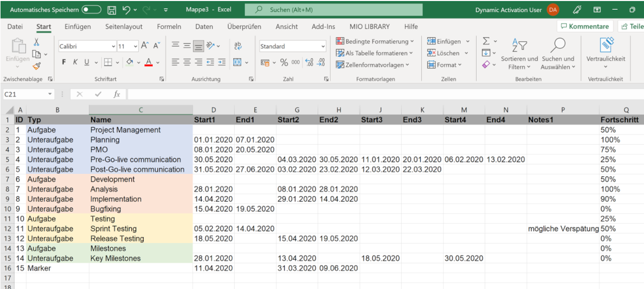Click the Kommentare button
This screenshot has height=289, width=644.
pyautogui.click(x=585, y=27)
